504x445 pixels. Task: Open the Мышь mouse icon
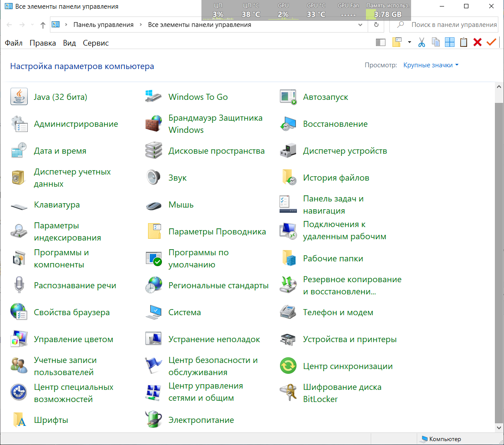point(154,205)
